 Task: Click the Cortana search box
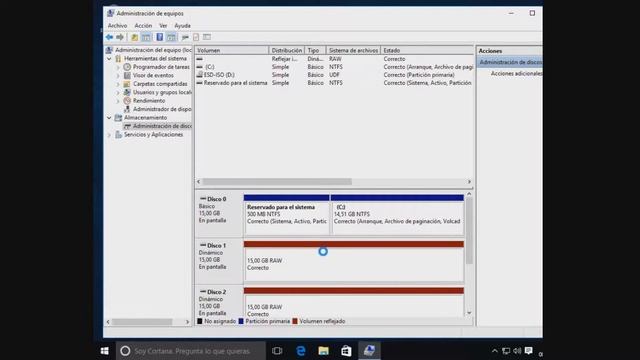tap(191, 351)
